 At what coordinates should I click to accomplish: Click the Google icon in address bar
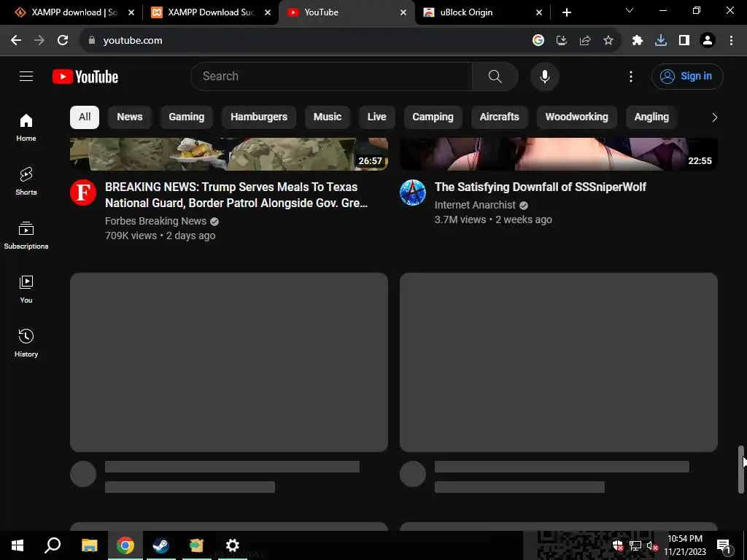[538, 41]
